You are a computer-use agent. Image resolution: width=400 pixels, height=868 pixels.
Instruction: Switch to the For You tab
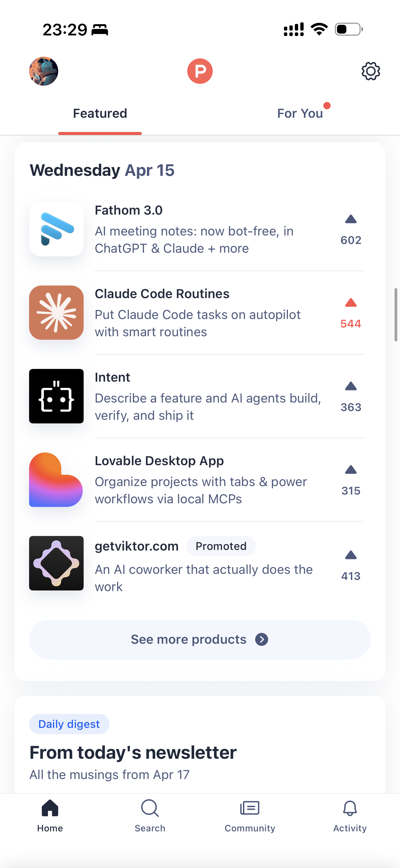point(300,113)
